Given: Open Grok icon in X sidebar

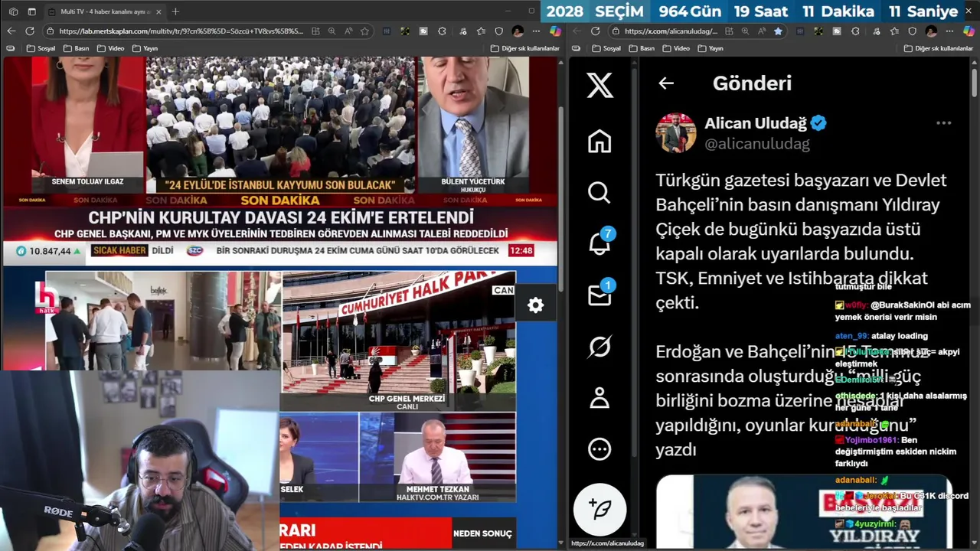Looking at the screenshot, I should (599, 347).
